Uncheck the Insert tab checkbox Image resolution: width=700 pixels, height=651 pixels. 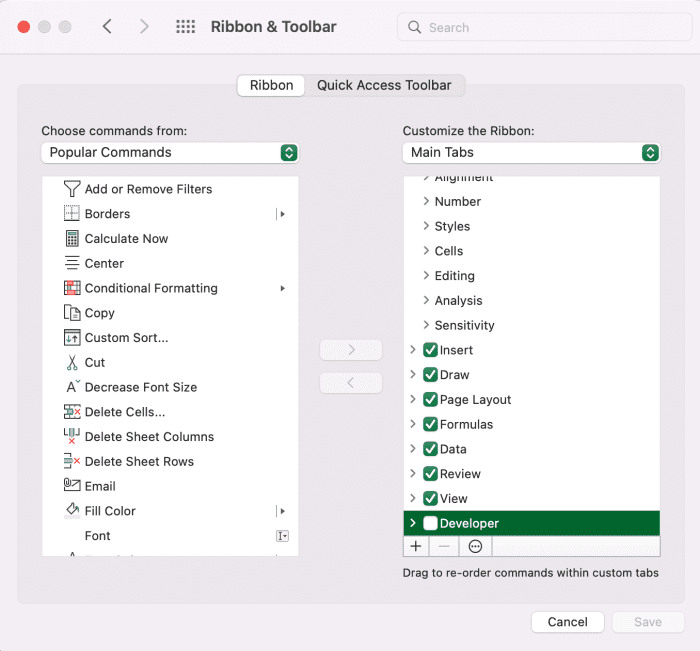click(x=430, y=350)
